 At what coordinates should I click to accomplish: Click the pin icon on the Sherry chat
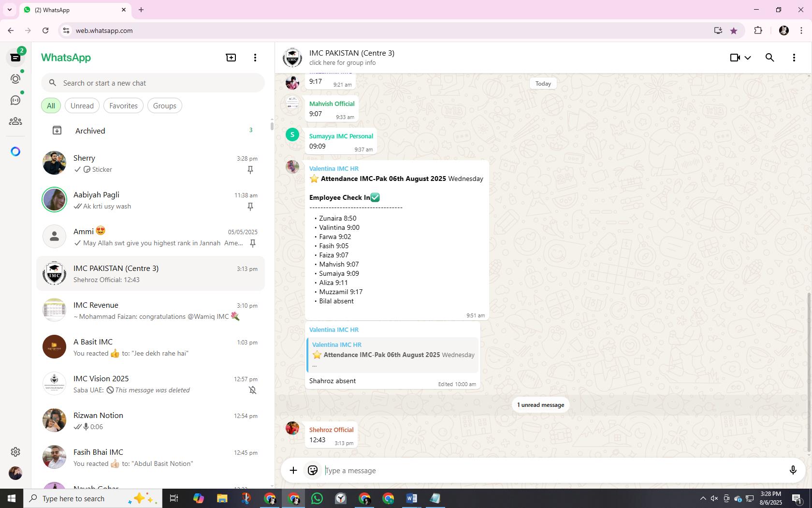click(250, 170)
